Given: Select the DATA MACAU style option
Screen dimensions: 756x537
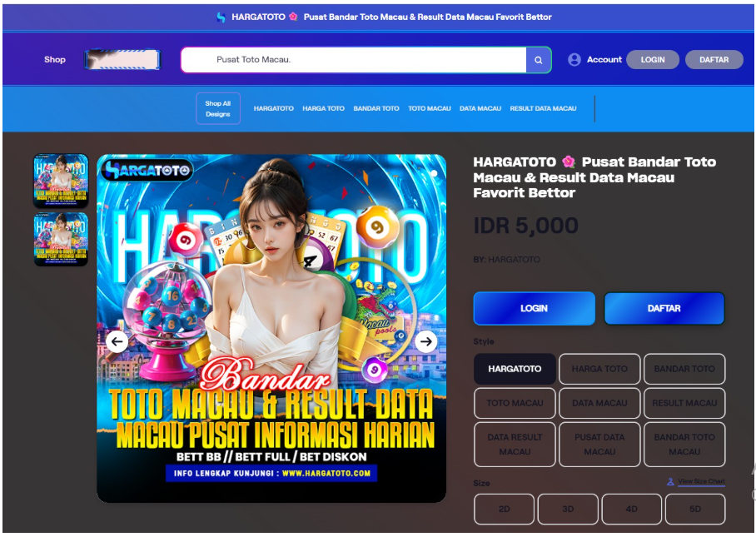Looking at the screenshot, I should 599,403.
